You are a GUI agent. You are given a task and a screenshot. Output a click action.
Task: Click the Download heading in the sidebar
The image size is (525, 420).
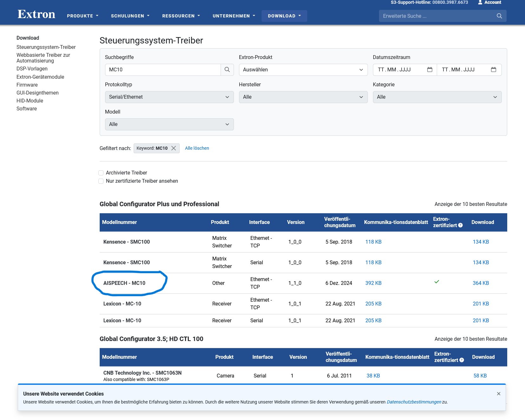(x=28, y=38)
